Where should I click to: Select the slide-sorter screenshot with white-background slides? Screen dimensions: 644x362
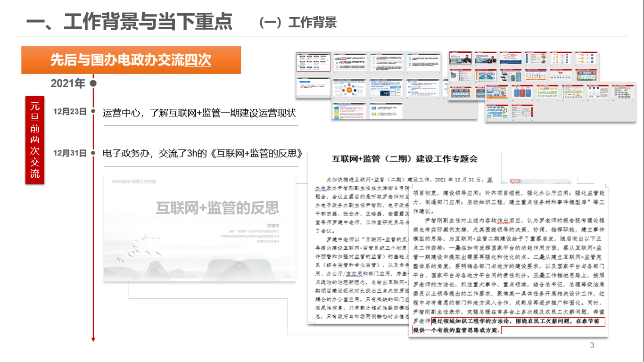(386, 86)
